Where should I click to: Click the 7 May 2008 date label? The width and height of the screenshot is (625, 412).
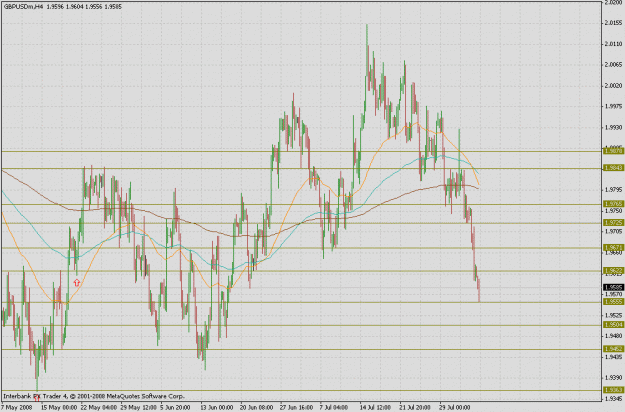(17, 408)
